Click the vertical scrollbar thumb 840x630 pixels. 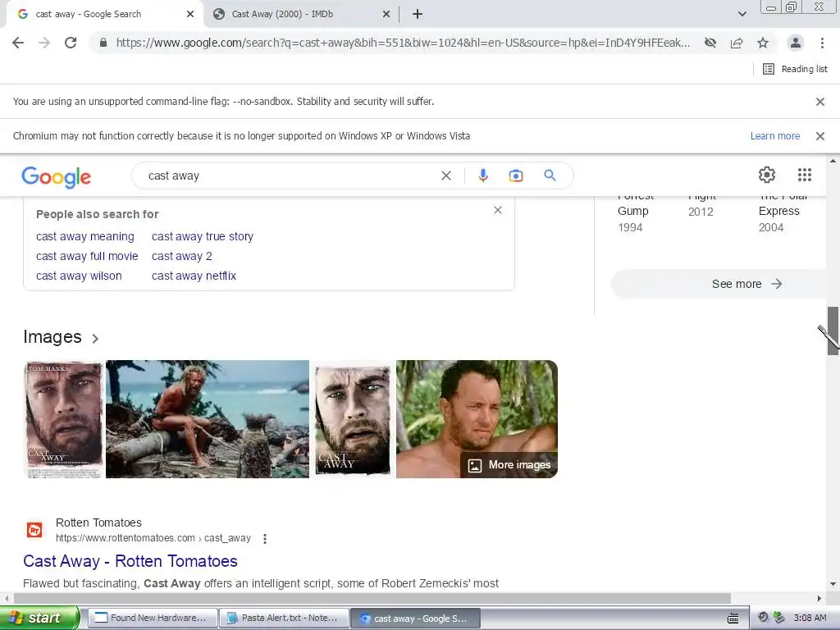click(x=833, y=331)
